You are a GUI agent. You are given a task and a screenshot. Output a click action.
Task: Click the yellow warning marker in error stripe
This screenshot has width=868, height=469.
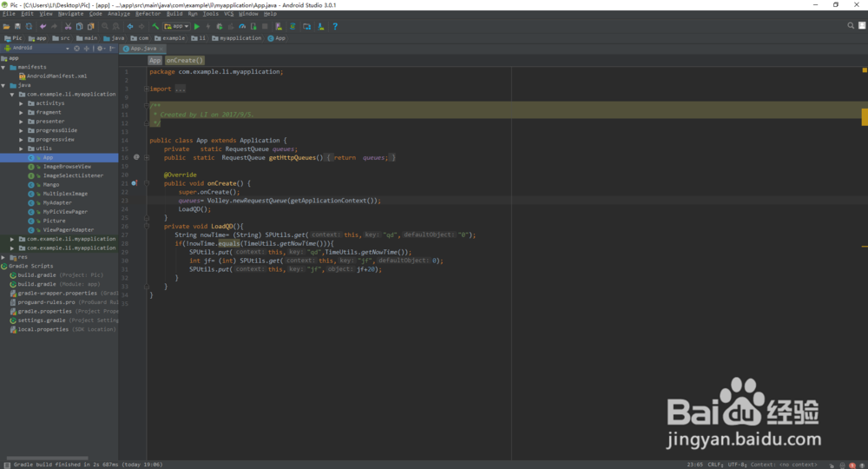pyautogui.click(x=865, y=117)
